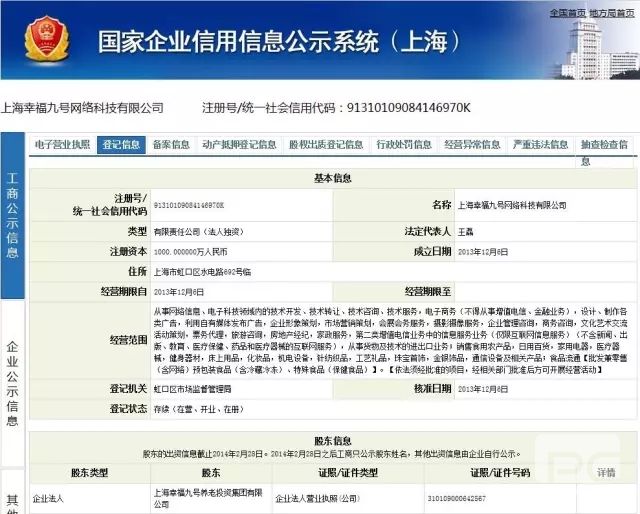Switch to the 严重违法信息 tab

click(x=540, y=145)
